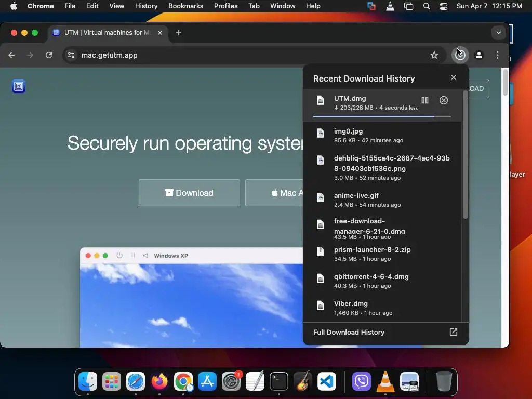Click the Download button on UTM page
Viewport: 532px width, 399px height.
189,193
